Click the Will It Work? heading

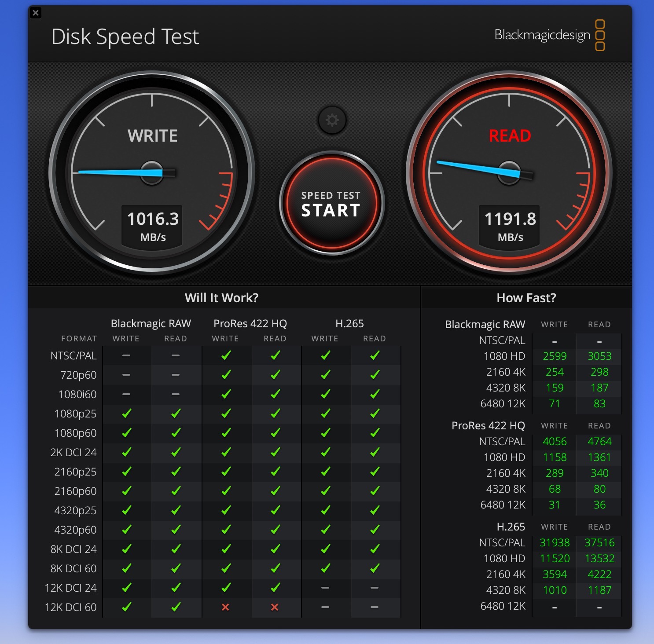pos(221,298)
